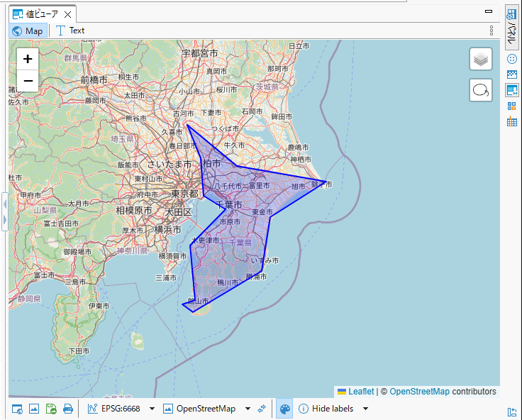Image resolution: width=522 pixels, height=420 pixels.
Task: Close the 値ビューア tab
Action: point(67,14)
